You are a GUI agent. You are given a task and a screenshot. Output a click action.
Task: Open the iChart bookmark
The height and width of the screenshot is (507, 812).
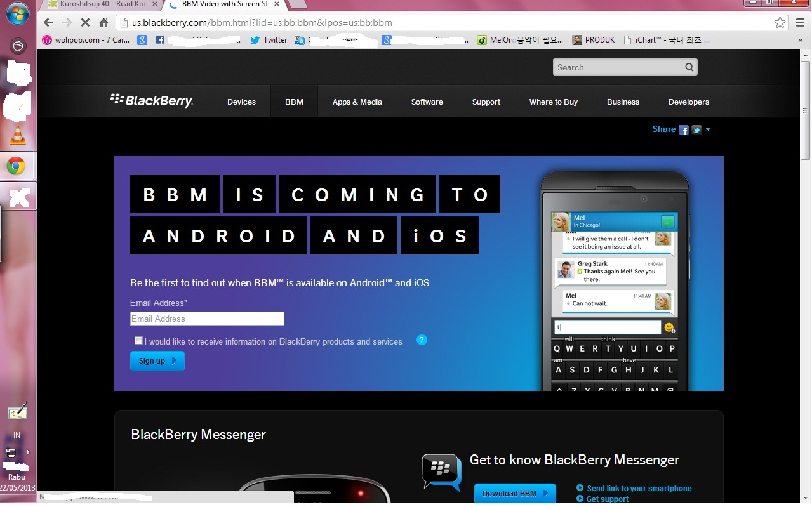(x=667, y=40)
